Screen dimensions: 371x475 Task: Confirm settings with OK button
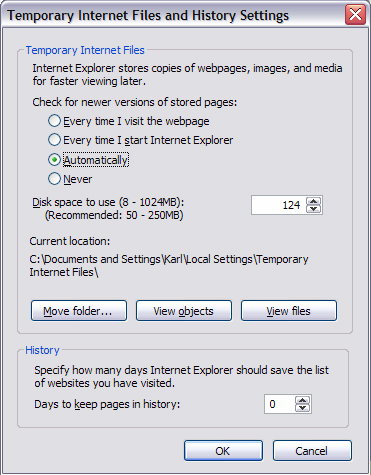223,451
